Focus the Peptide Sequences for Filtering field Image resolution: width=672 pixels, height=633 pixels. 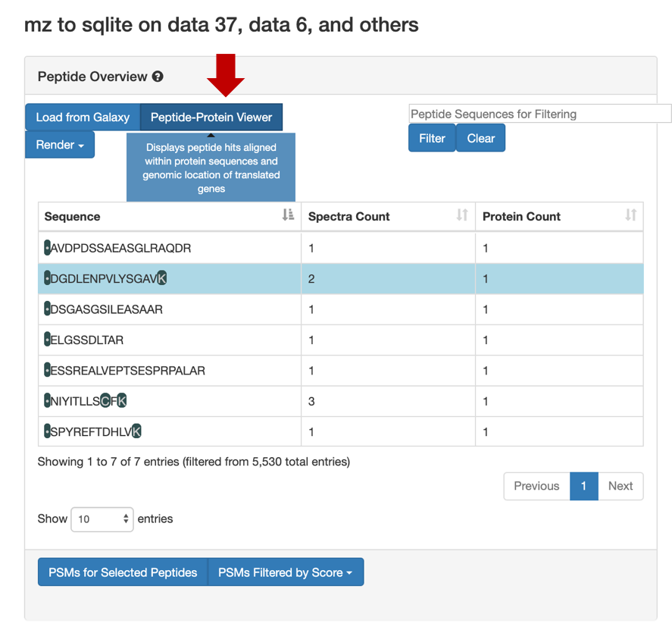tap(540, 114)
